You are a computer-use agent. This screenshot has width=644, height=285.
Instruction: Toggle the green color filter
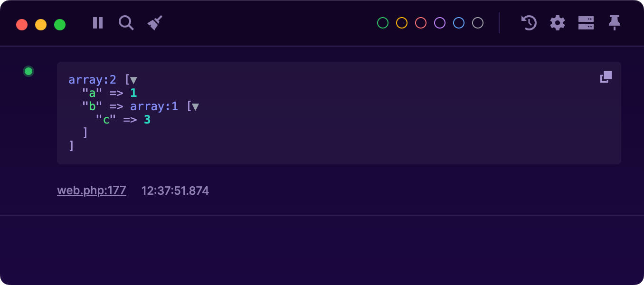pos(382,22)
